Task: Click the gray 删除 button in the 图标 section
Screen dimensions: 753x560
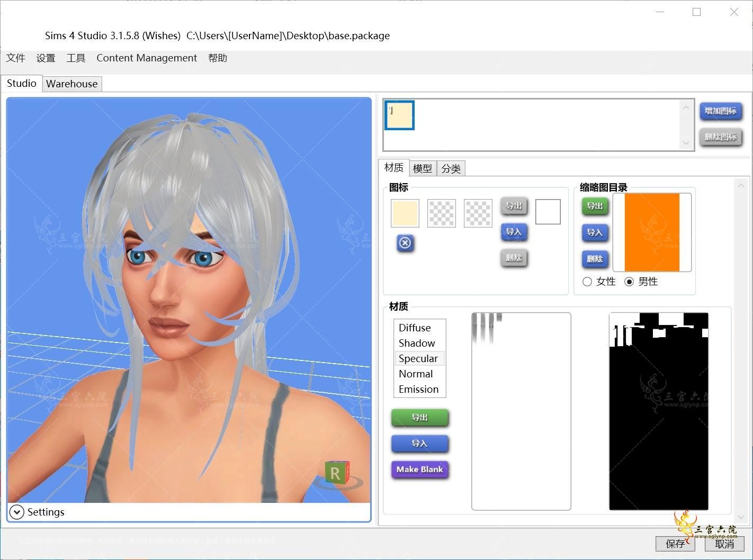Action: [514, 258]
